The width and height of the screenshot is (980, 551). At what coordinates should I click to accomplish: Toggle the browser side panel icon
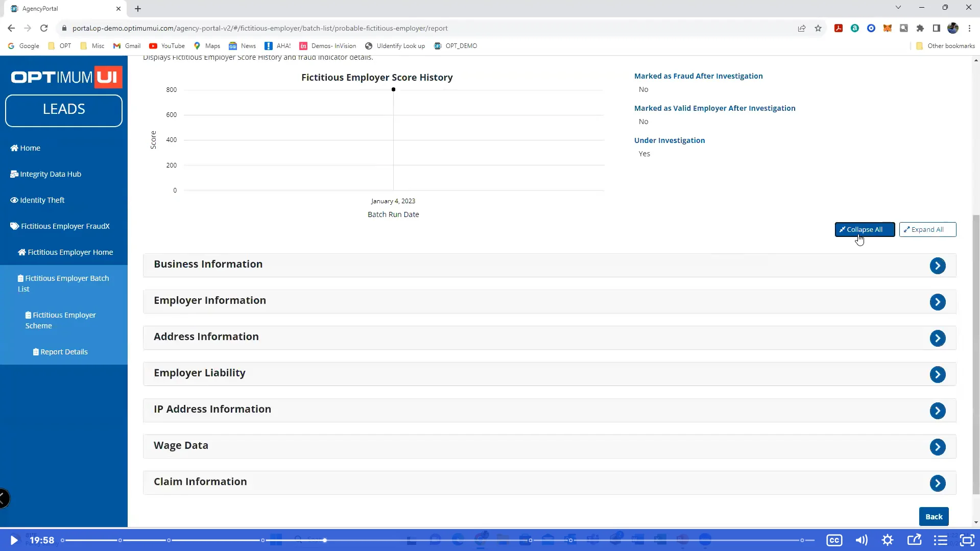[x=936, y=28]
